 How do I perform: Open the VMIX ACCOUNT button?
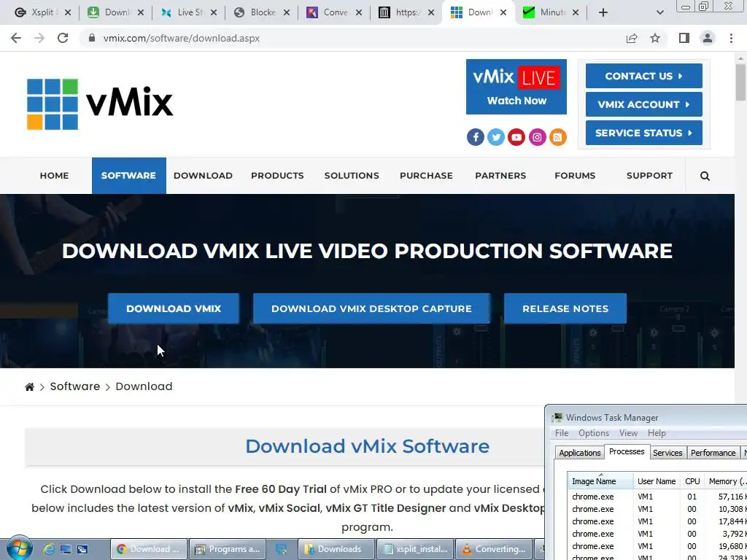click(644, 104)
